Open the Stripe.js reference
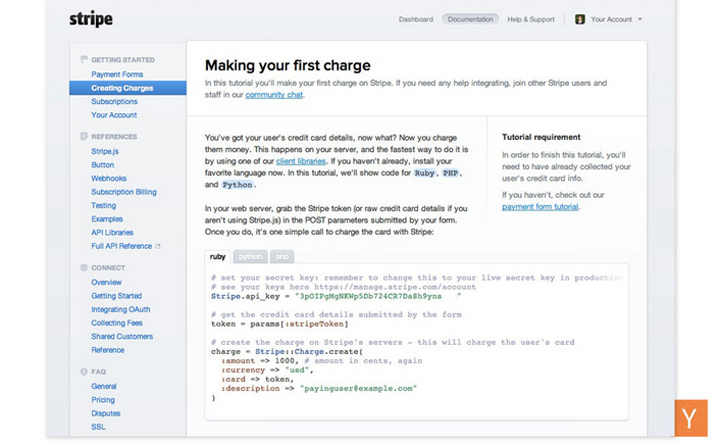Viewport: 720px width, 447px height. (105, 151)
